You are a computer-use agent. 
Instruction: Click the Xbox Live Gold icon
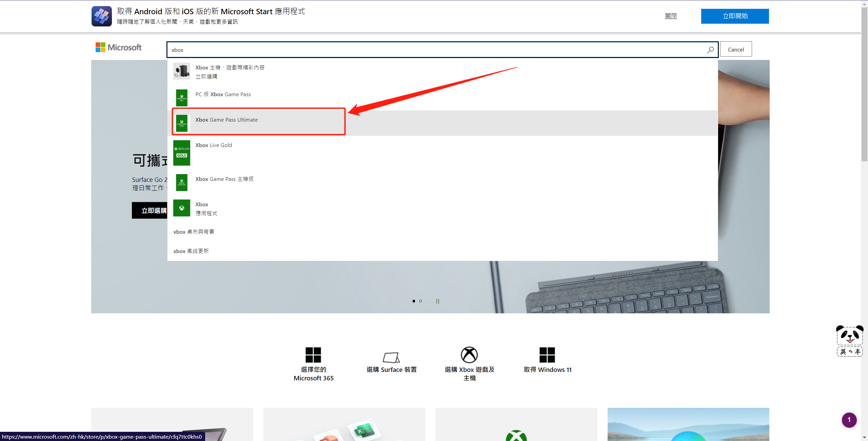[x=182, y=153]
